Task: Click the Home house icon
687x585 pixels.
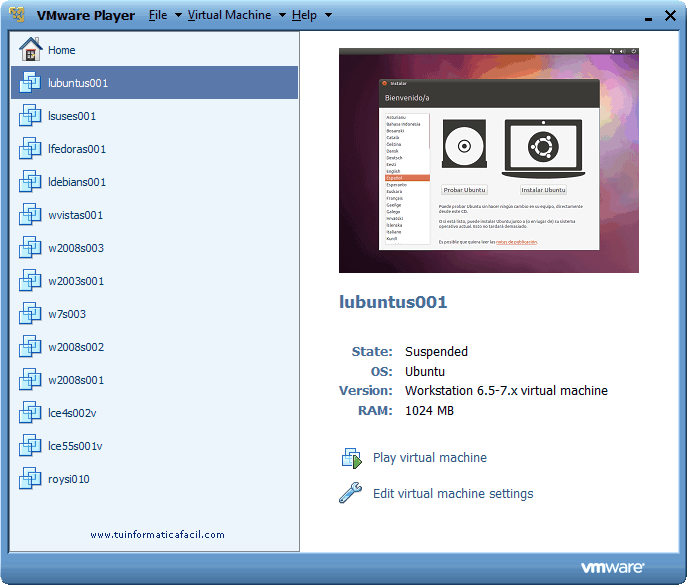Action: [x=30, y=49]
